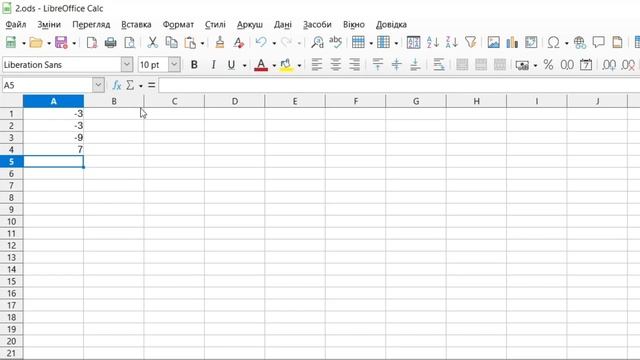Toggle Underline formatting

click(x=231, y=64)
